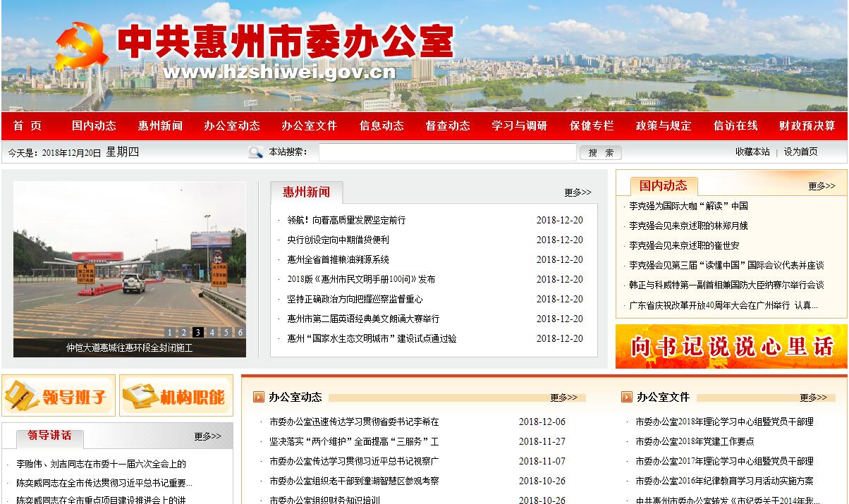This screenshot has width=849, height=504.
Task: Open the 督查动态 navigation menu item
Action: [447, 126]
